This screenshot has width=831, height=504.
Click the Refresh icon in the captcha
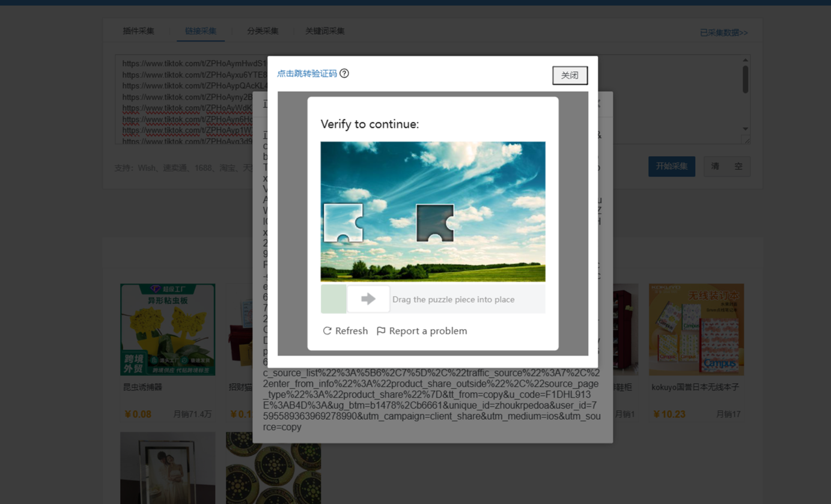tap(327, 331)
